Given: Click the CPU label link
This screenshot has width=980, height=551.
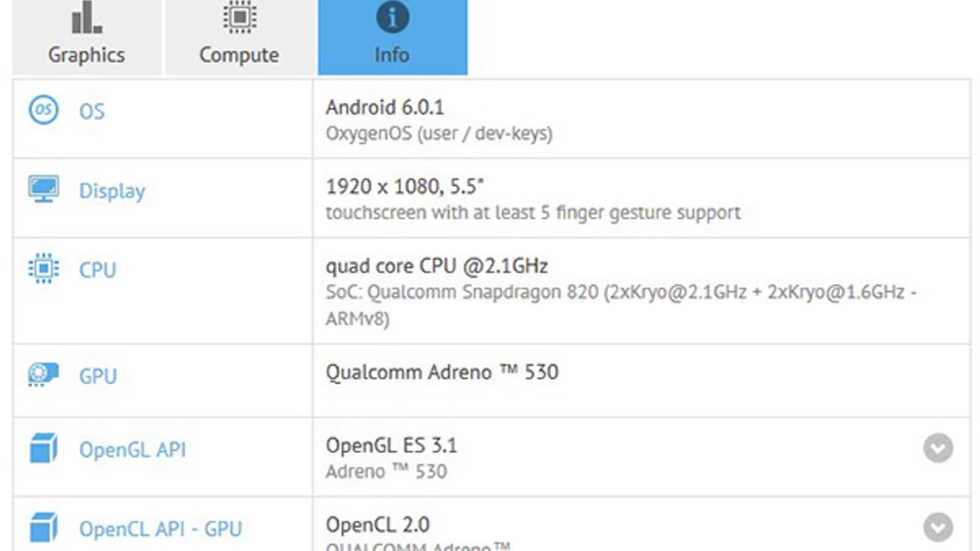Looking at the screenshot, I should tap(97, 270).
